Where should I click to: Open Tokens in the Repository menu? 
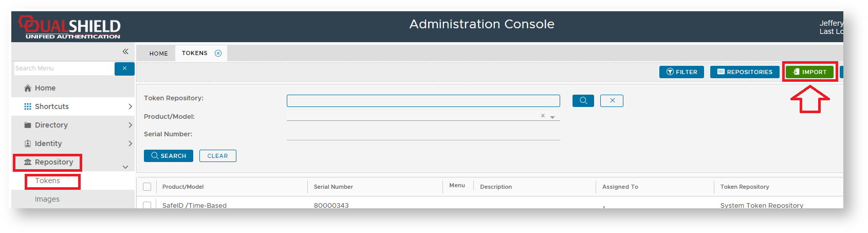tap(47, 181)
